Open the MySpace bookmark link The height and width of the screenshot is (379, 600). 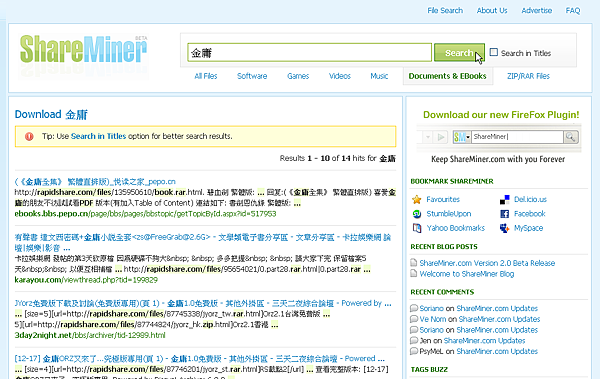pyautogui.click(x=528, y=228)
